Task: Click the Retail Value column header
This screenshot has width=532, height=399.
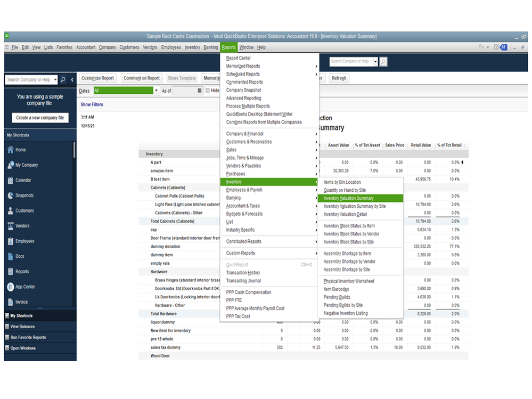Action: tap(421, 145)
